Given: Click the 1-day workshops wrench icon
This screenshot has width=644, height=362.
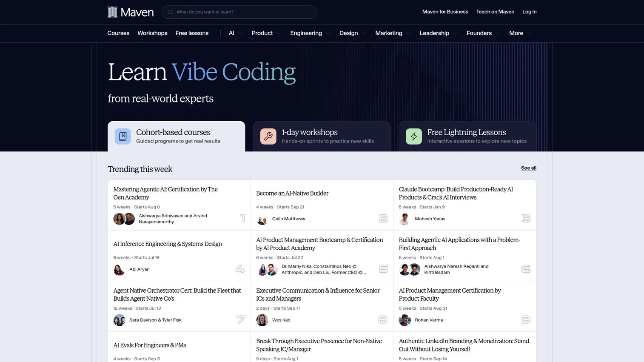Looking at the screenshot, I should click(268, 137).
